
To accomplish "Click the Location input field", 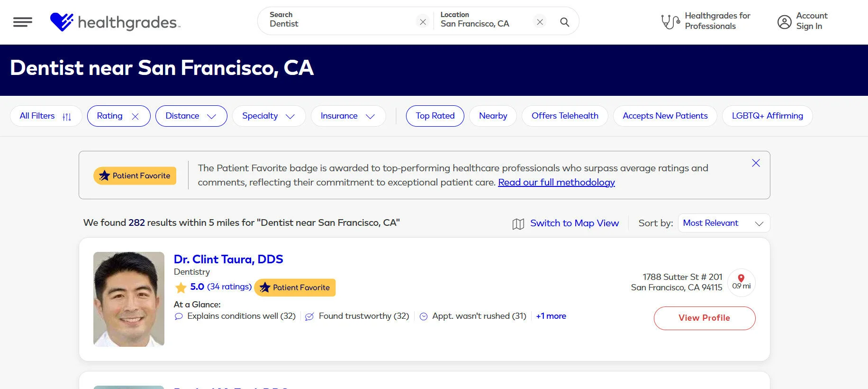I will tap(484, 21).
